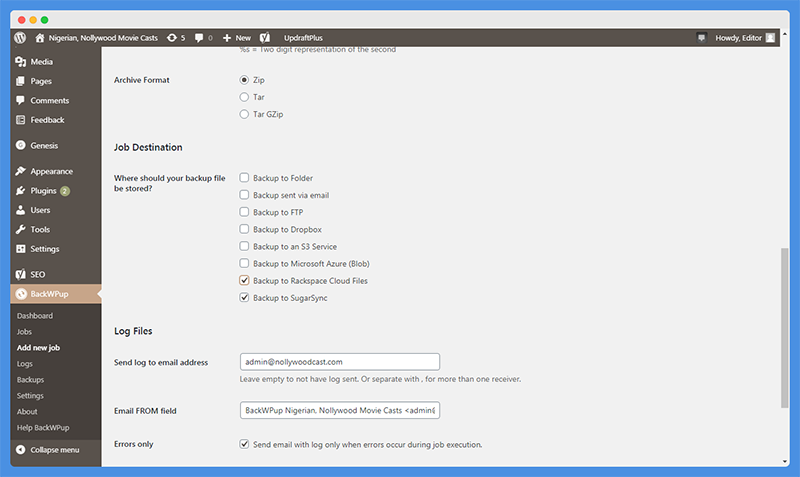Open the Add new job link
The image size is (800, 477).
click(x=38, y=348)
